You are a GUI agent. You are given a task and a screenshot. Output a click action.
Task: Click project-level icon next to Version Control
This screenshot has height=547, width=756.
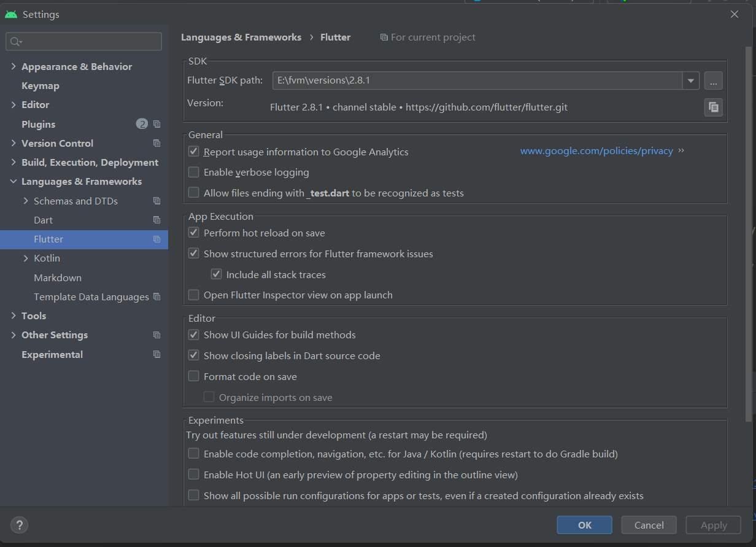(156, 143)
